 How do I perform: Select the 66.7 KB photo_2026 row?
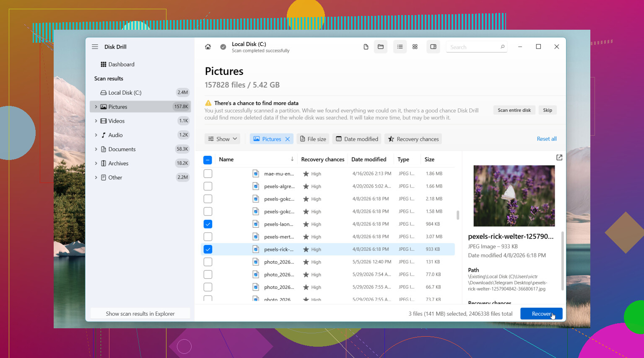tap(328, 287)
